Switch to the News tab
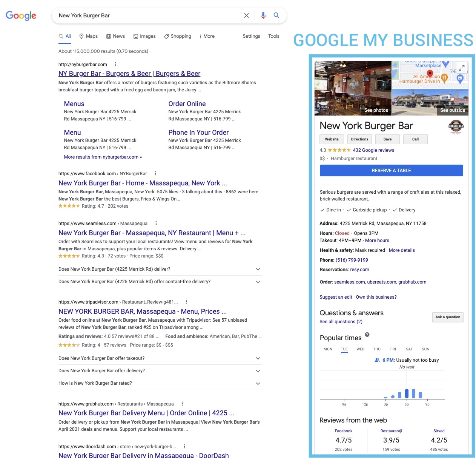 (x=115, y=36)
